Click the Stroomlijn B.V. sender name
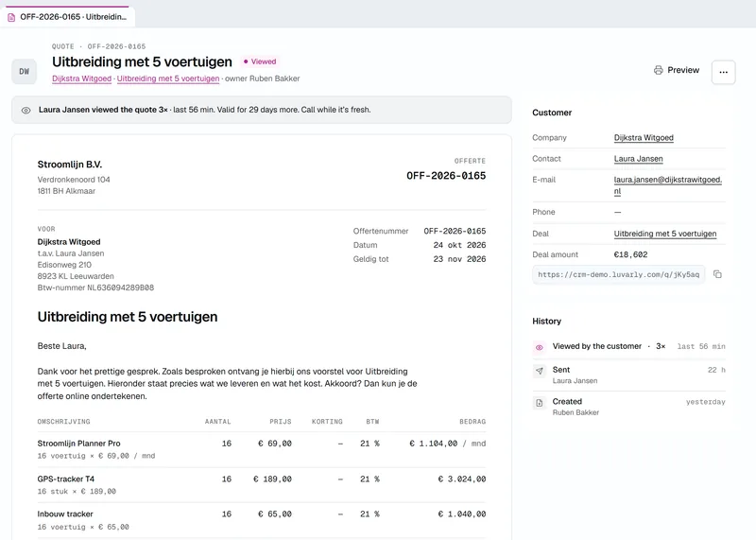The width and height of the screenshot is (756, 540). (70, 165)
